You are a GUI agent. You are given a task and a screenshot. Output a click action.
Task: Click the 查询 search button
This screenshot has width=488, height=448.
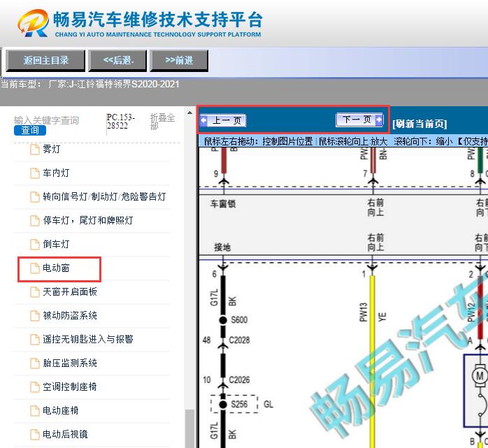coord(30,130)
